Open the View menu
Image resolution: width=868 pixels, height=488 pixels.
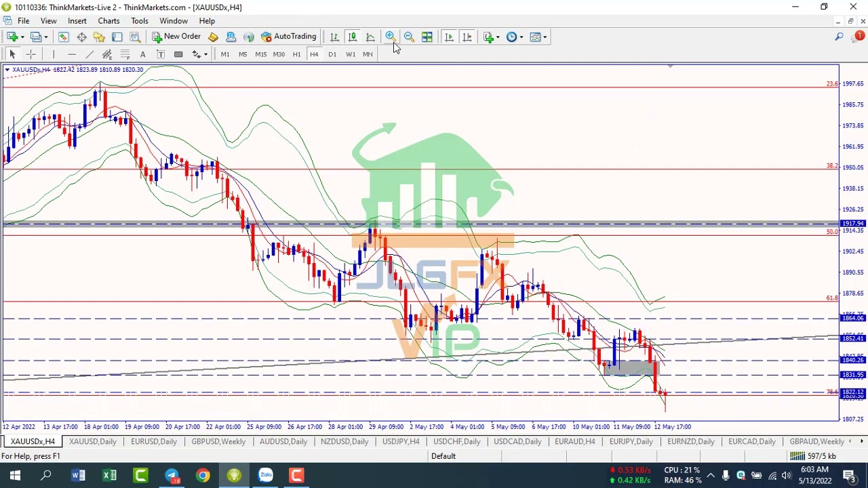coord(48,21)
